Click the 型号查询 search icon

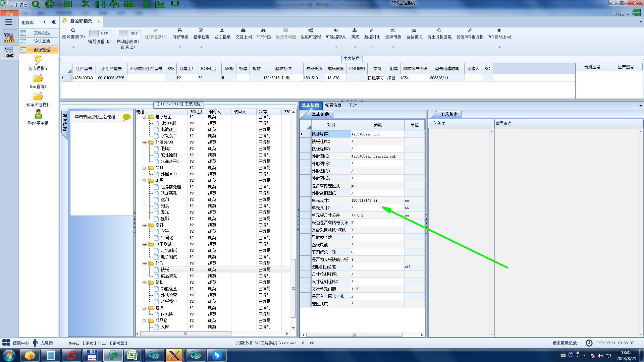pos(73,31)
